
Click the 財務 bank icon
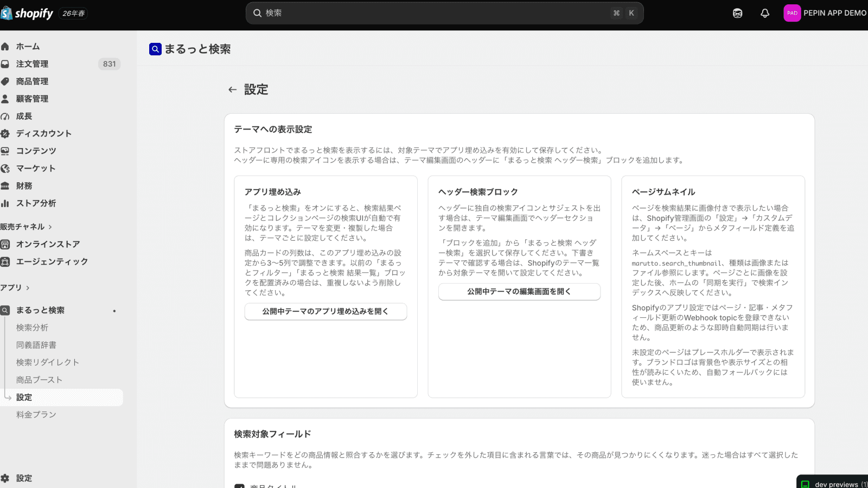click(5, 185)
